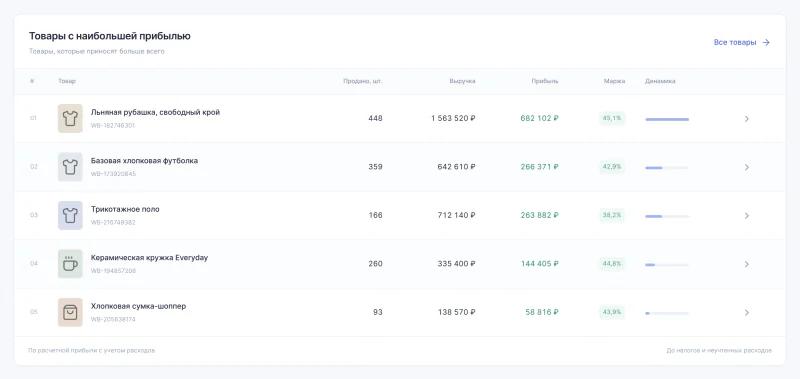Image resolution: width=800 pixels, height=379 pixels.
Task: Click the WB article code under Трикотажное поло
Action: pyautogui.click(x=113, y=222)
